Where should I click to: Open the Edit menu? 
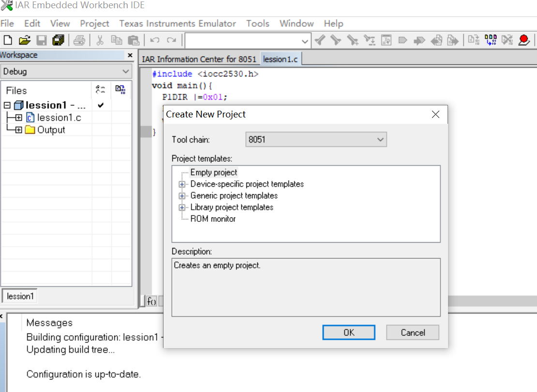tap(32, 24)
